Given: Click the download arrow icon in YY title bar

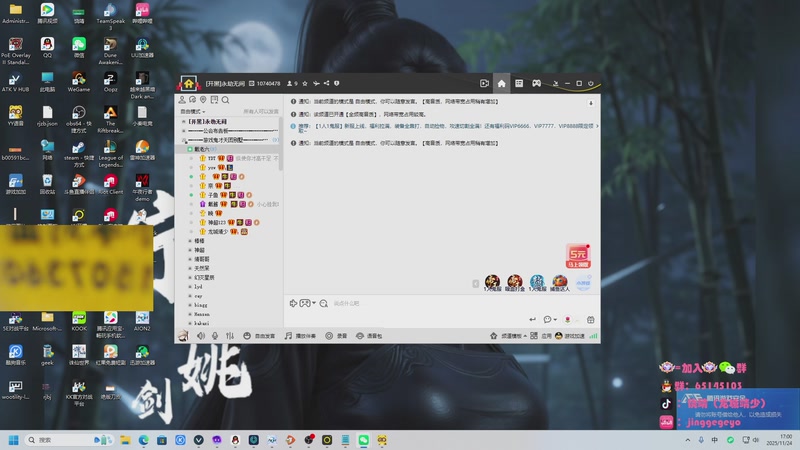Looking at the screenshot, I should point(556,83).
